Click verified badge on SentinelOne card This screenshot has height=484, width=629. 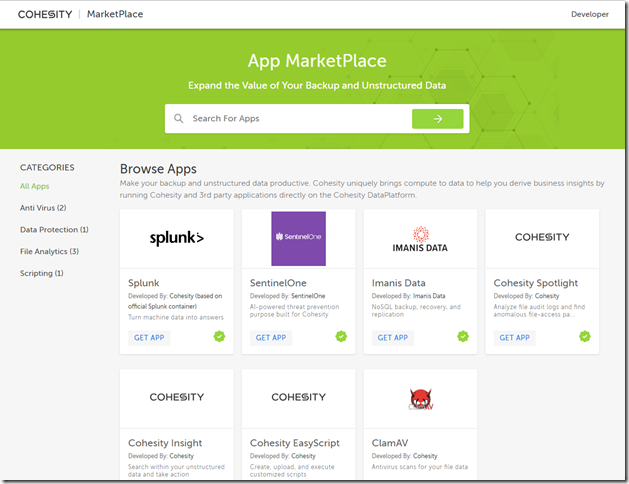tap(341, 336)
